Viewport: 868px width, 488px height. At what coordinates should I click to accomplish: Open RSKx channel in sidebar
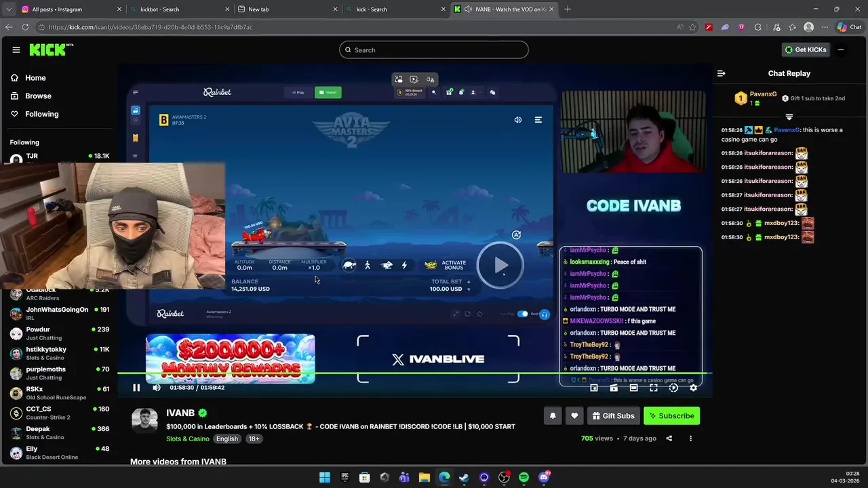click(59, 393)
